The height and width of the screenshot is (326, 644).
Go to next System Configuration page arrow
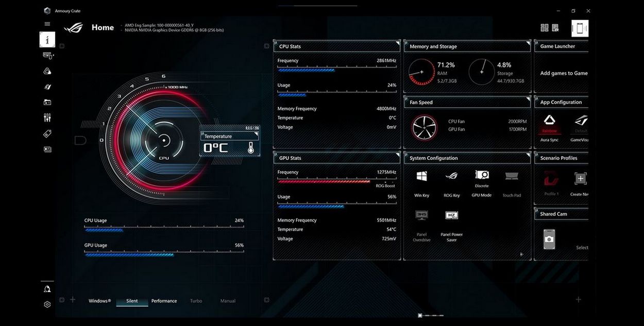click(521, 254)
